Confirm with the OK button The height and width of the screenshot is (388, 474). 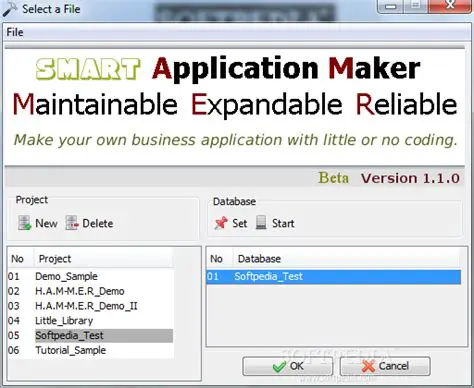click(x=288, y=366)
